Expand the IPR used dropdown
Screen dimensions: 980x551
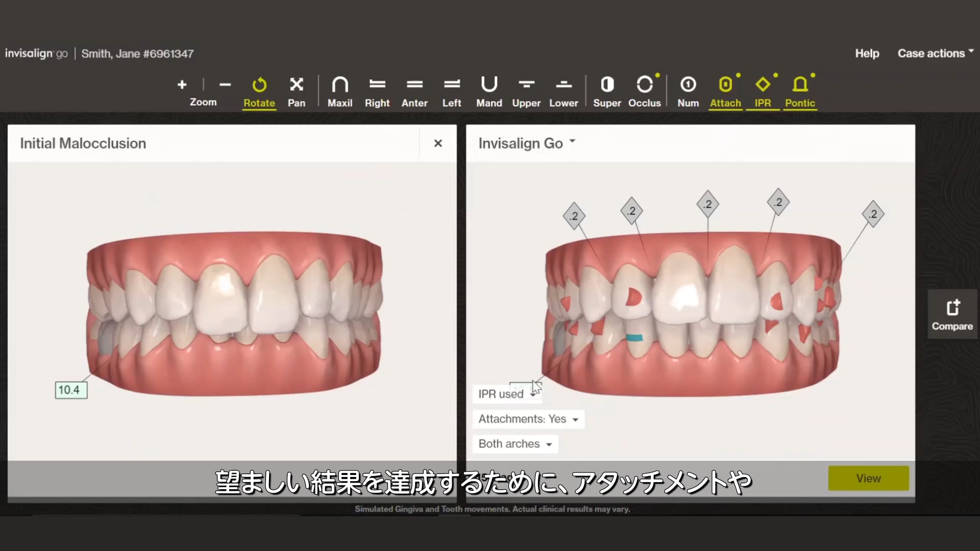506,394
